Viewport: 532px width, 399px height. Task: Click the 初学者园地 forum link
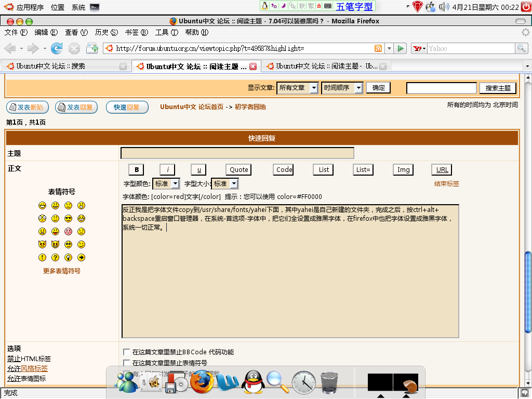(x=250, y=107)
